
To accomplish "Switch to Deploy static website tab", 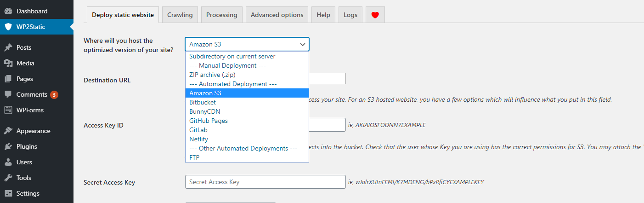I will click(123, 15).
